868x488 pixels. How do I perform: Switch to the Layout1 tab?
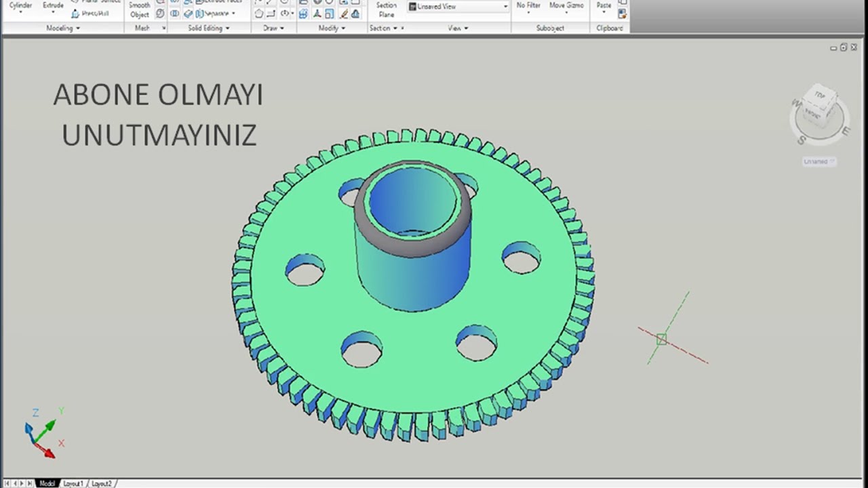(x=73, y=483)
